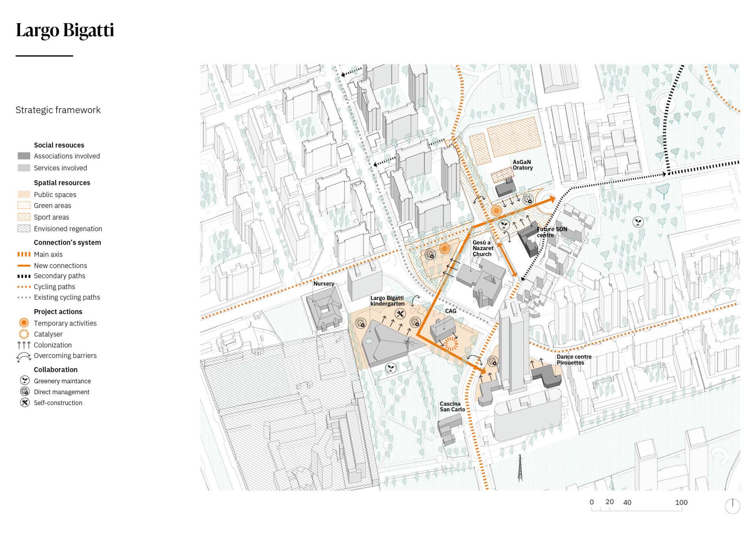Click the north compass icon
756x534 pixels.
click(732, 506)
